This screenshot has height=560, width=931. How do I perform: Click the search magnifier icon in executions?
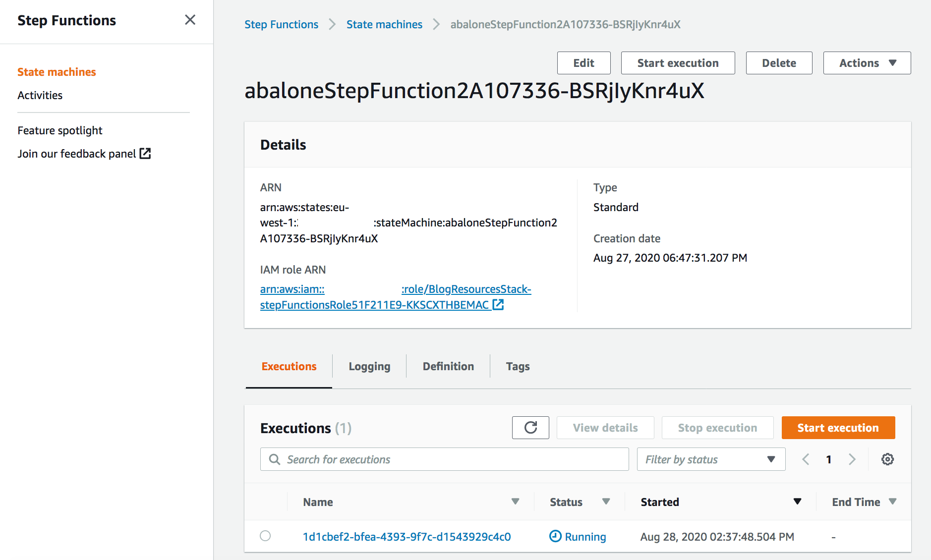[x=275, y=459]
